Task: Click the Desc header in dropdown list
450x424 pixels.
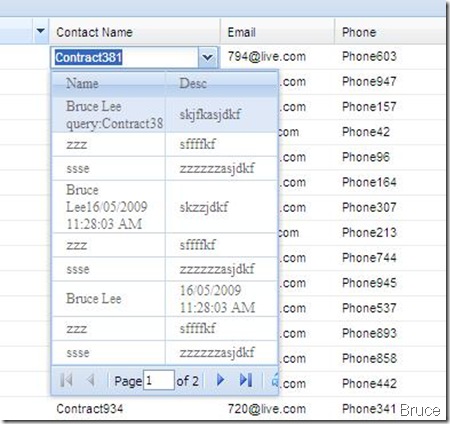Action: pos(221,83)
